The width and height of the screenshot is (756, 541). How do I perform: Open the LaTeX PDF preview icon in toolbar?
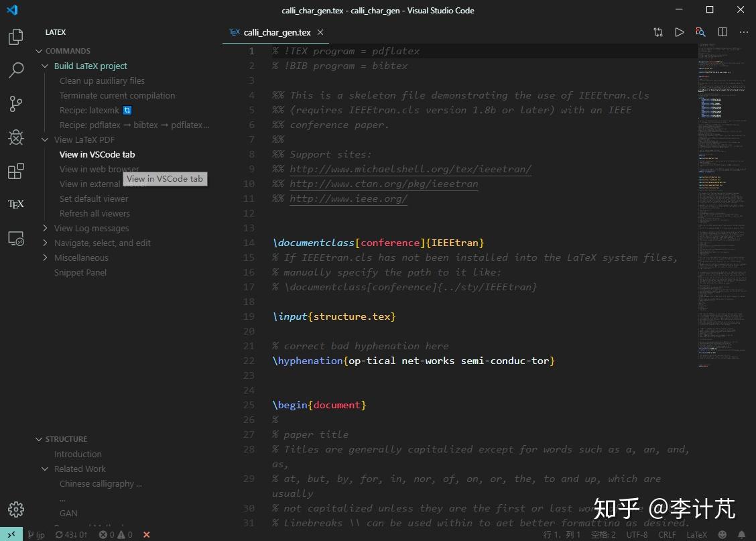[700, 32]
